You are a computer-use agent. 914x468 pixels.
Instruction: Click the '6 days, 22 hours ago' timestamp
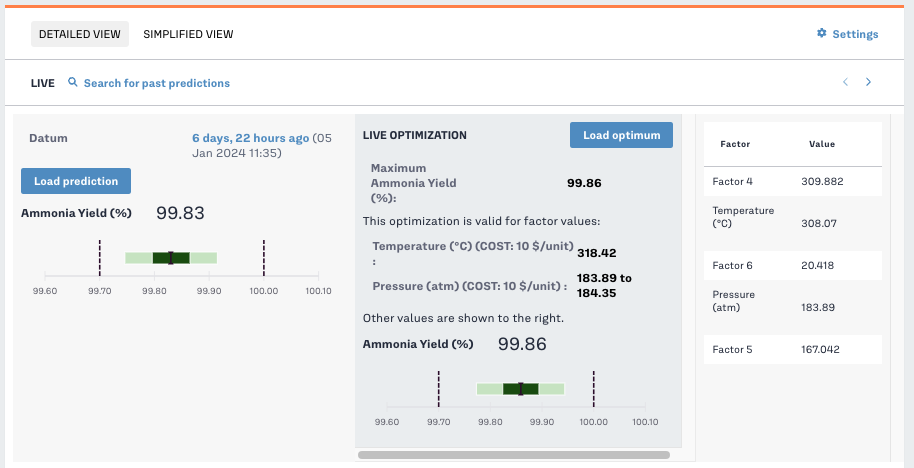250,138
